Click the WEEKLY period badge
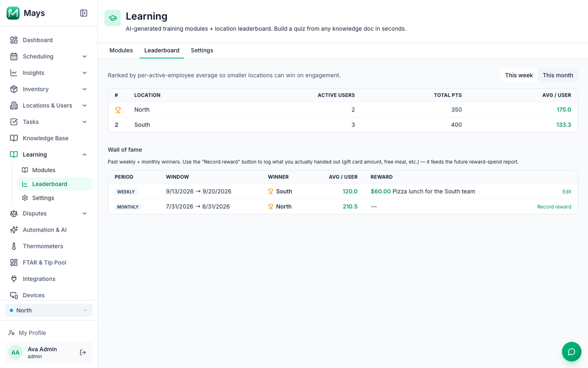 pos(126,192)
